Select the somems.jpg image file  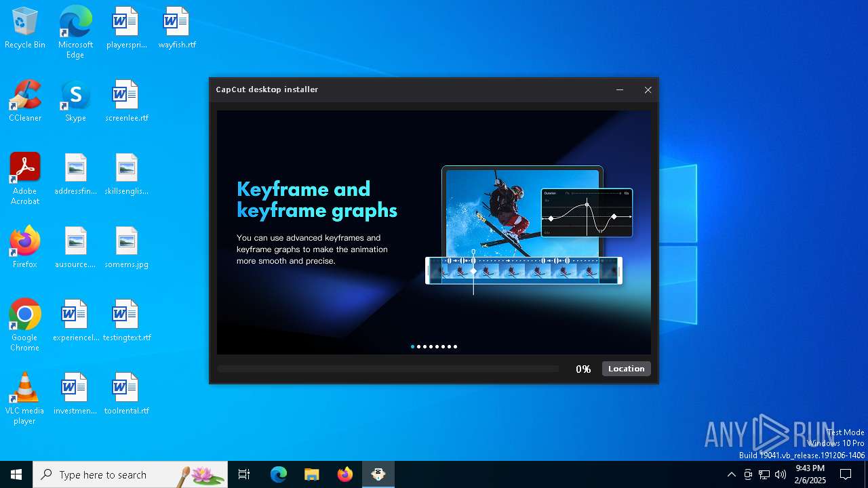[126, 247]
